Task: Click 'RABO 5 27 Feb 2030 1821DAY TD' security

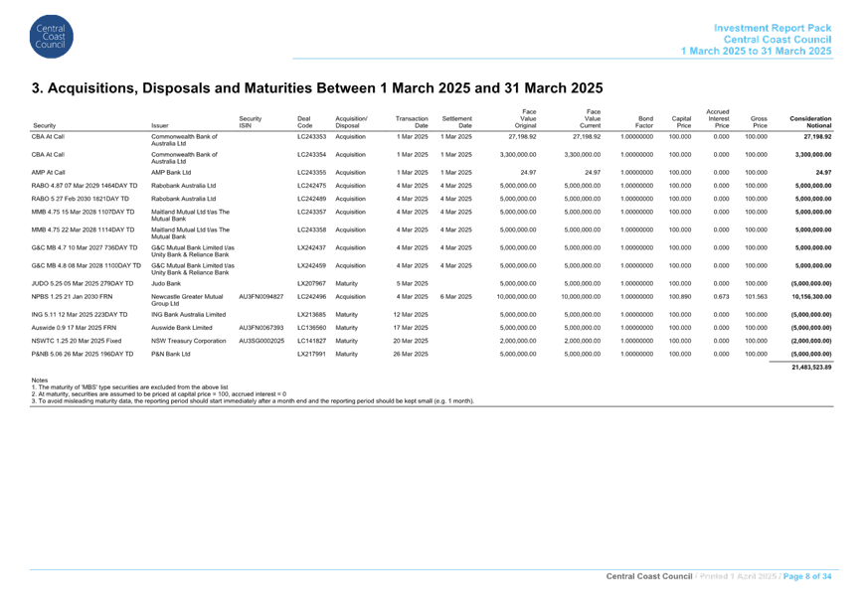Action: coord(81,199)
